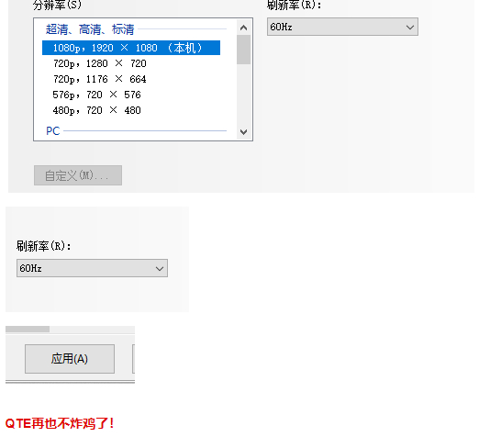Click the partially visible button next to 应用(A)
Image resolution: width=490 pixels, height=448 pixels.
(x=133, y=359)
